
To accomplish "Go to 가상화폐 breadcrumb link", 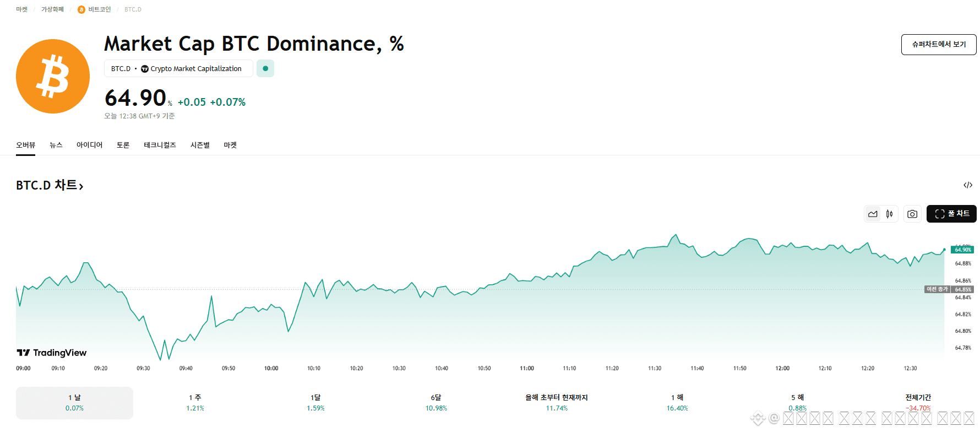I will point(52,9).
